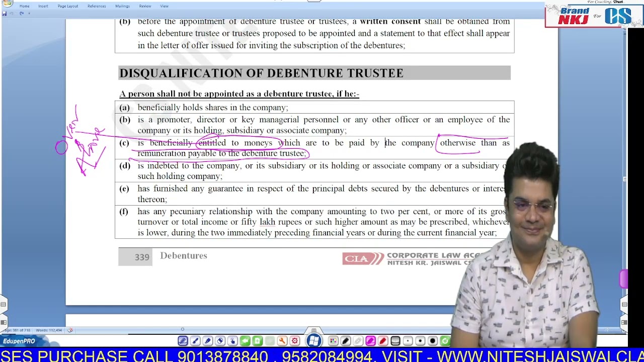Image resolution: width=644 pixels, height=362 pixels.
Task: Open the Mailings ribbon tab
Action: [x=122, y=6]
